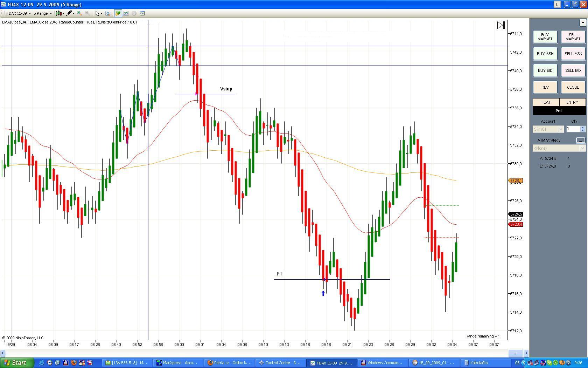Select the drawing tools pen icon
This screenshot has width=588, height=368.
click(70, 13)
